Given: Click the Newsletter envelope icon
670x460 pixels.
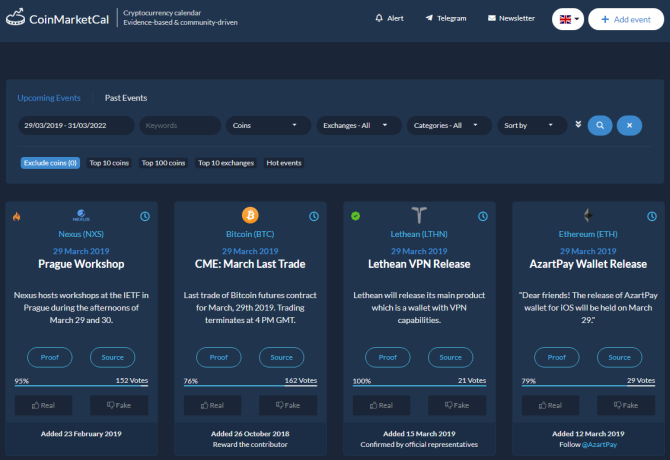Looking at the screenshot, I should click(492, 18).
